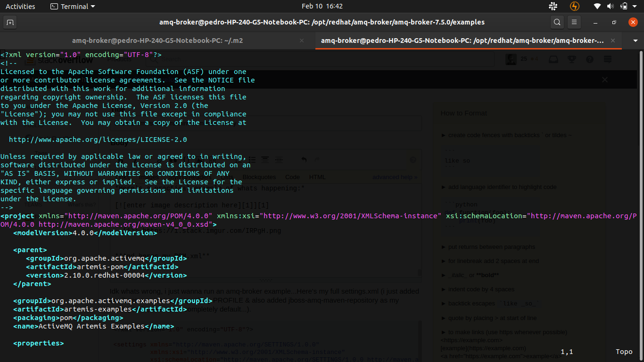644x362 pixels.
Task: Click the comment opening <!-- marker
Action: tap(8, 63)
